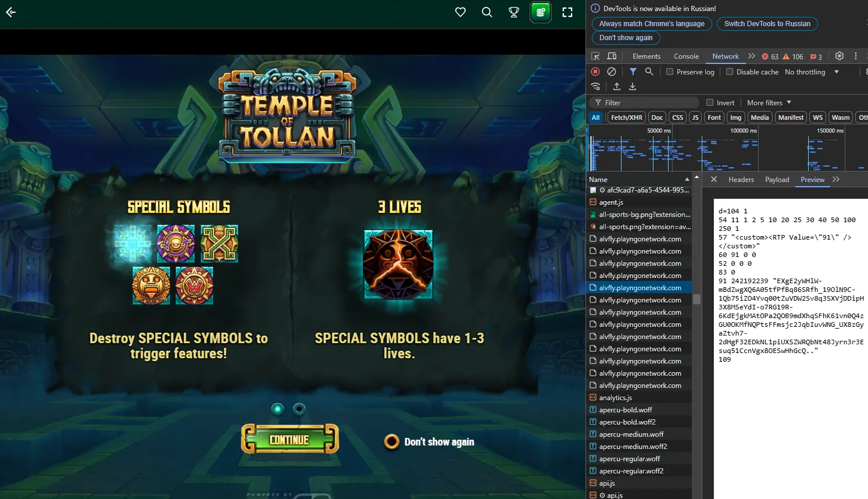
Task: Toggle the Media request filter
Action: [760, 117]
